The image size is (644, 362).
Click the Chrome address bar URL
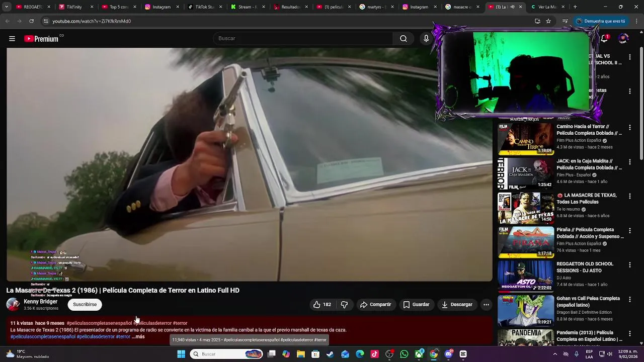92,21
